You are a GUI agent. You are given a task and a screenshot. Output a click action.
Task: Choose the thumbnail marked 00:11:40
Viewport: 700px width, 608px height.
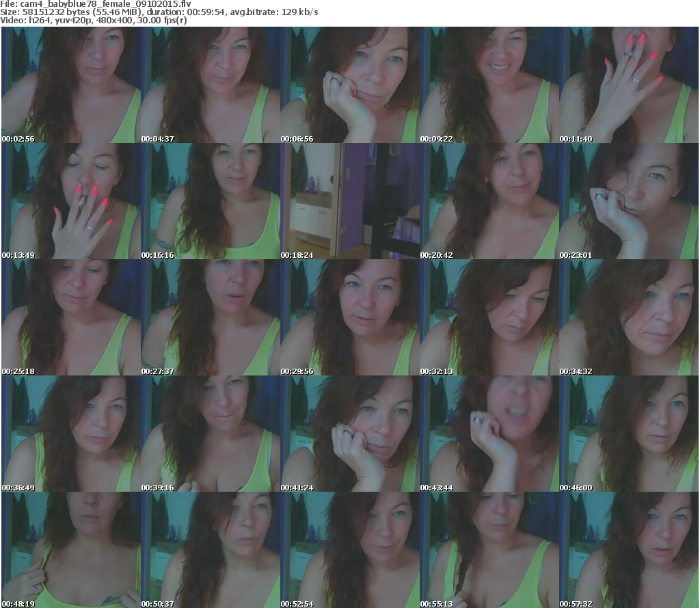click(629, 85)
